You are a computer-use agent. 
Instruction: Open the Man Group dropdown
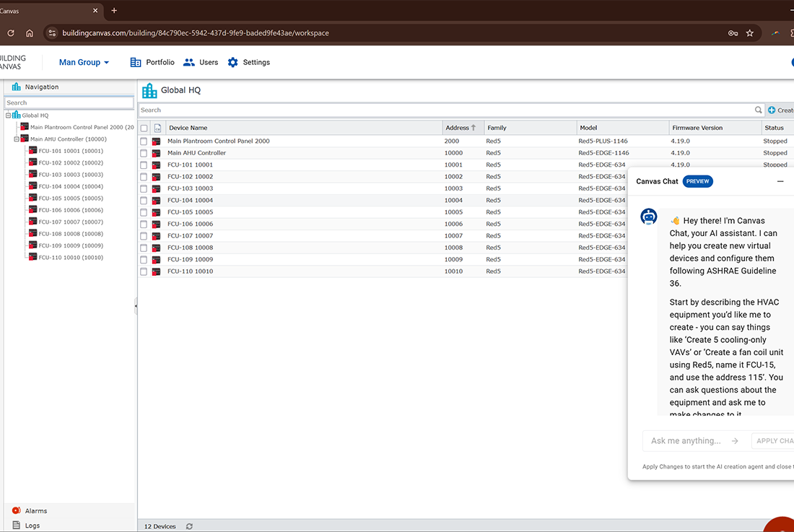84,63
